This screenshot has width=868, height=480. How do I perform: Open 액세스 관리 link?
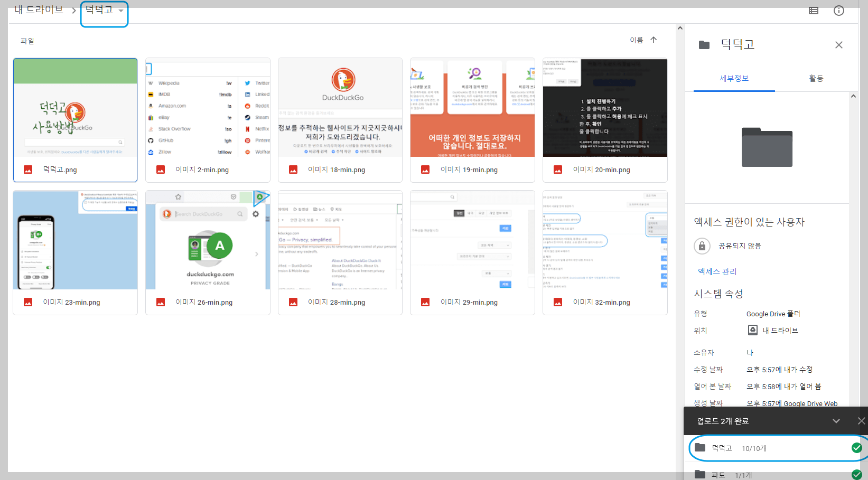(717, 271)
